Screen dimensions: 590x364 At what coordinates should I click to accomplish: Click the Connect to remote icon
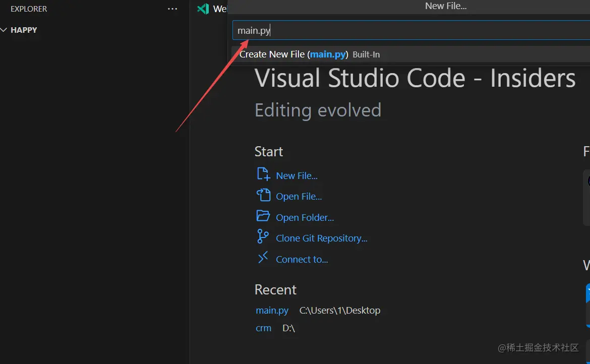click(x=263, y=258)
